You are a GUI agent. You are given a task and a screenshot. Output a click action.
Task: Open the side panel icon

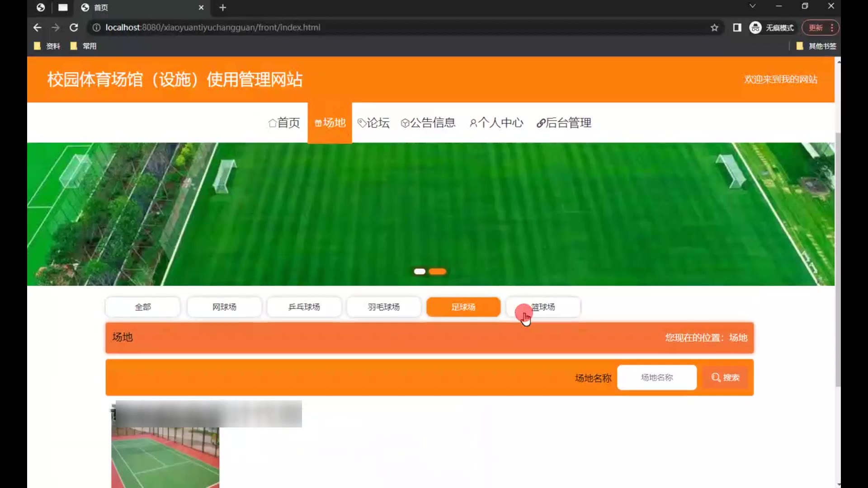point(737,28)
